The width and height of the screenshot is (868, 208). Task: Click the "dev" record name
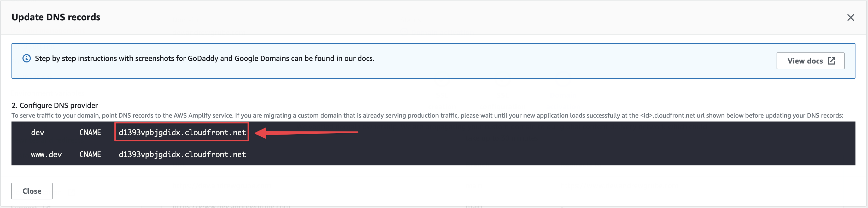37,132
